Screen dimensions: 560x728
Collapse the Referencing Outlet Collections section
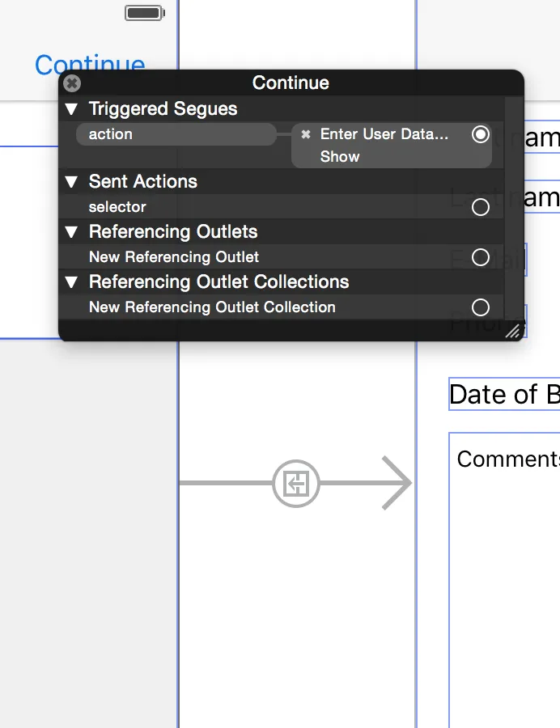pos(72,282)
